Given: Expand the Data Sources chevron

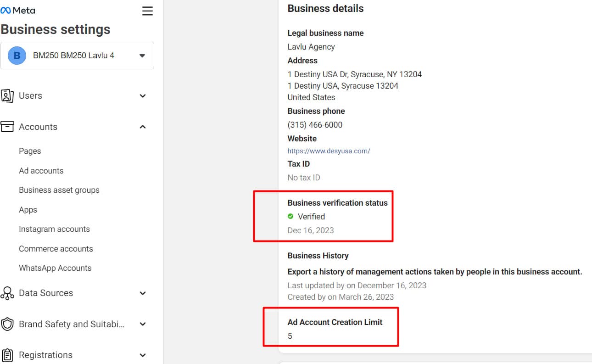Looking at the screenshot, I should pos(143,293).
